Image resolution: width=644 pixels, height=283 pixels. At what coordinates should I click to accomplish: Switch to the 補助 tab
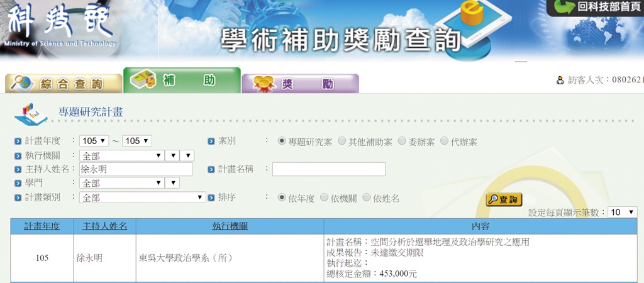[182, 80]
